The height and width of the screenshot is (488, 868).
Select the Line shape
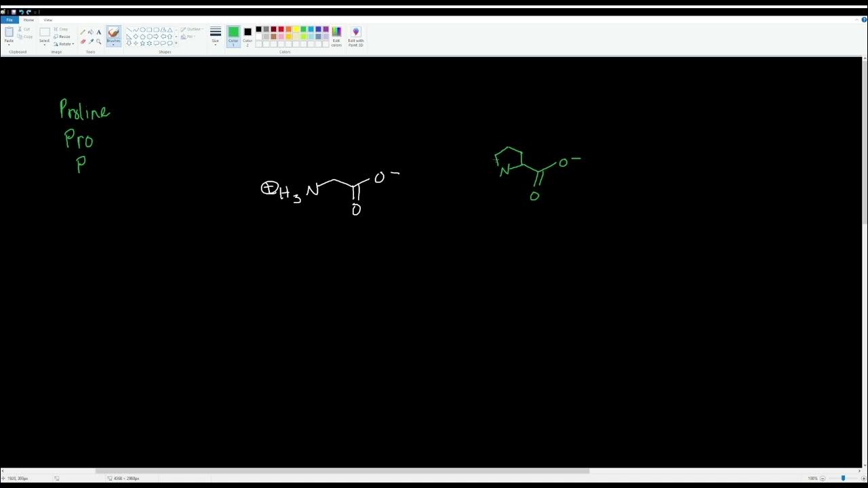point(129,30)
